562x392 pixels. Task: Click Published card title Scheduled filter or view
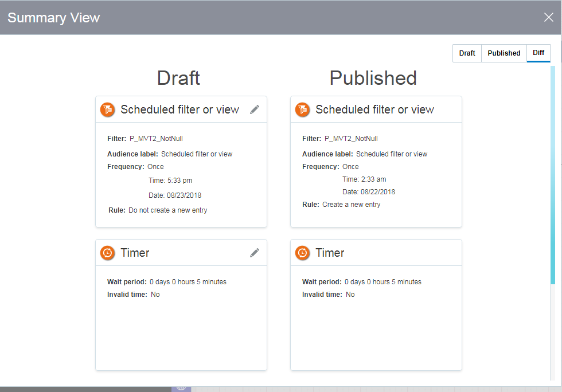(374, 109)
